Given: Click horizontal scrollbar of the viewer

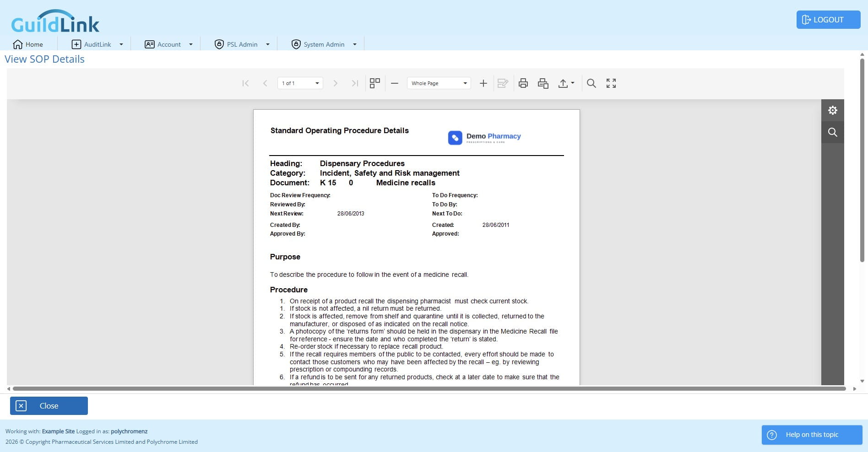Looking at the screenshot, I should pyautogui.click(x=429, y=389).
